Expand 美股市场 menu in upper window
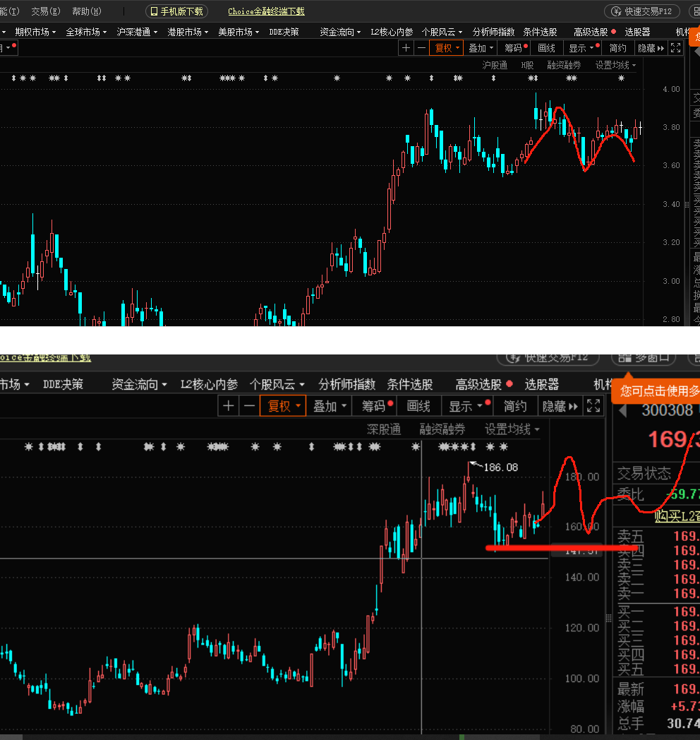 point(239,32)
